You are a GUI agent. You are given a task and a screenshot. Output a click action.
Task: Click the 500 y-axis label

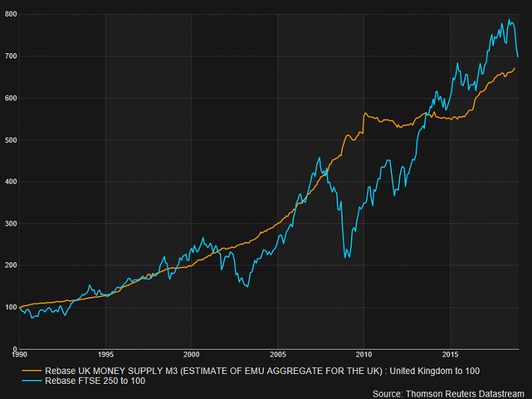11,140
